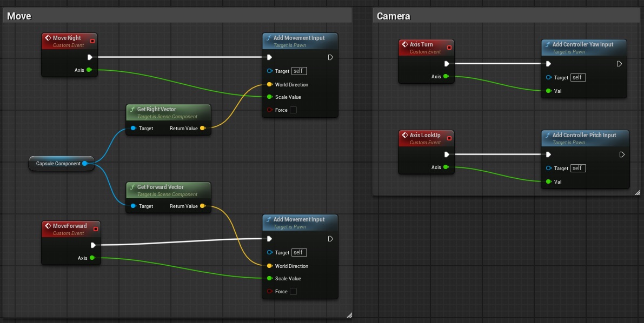Image resolution: width=644 pixels, height=323 pixels.
Task: Click Force pin on MoveForward's Add Movement Input
Action: tap(269, 291)
